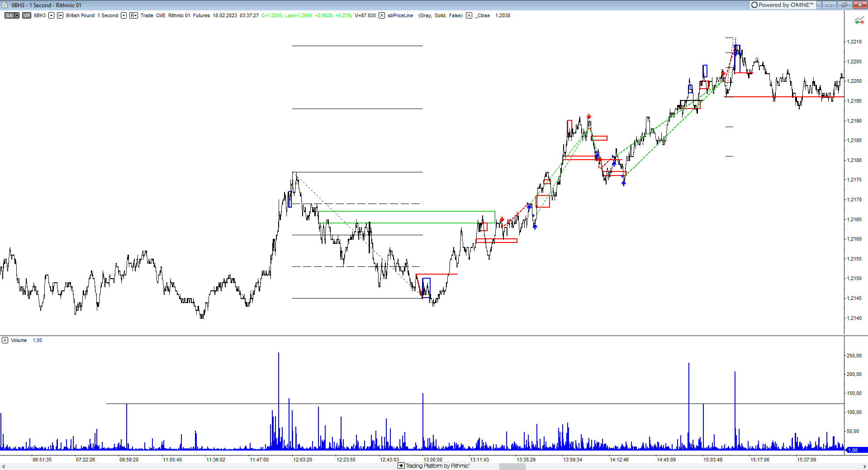Viewport: 868px width, 470px height.
Task: Remove the _Close study with X box
Action: pos(469,15)
